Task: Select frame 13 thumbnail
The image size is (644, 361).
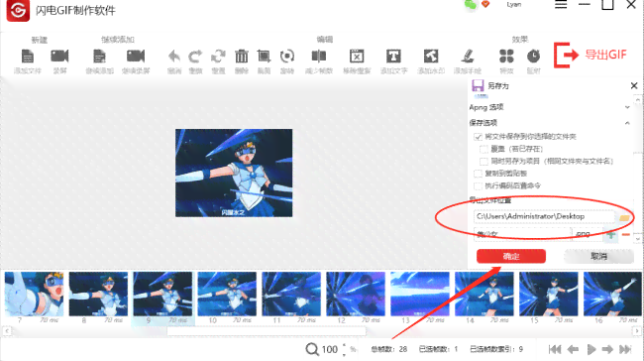Action: coord(420,294)
